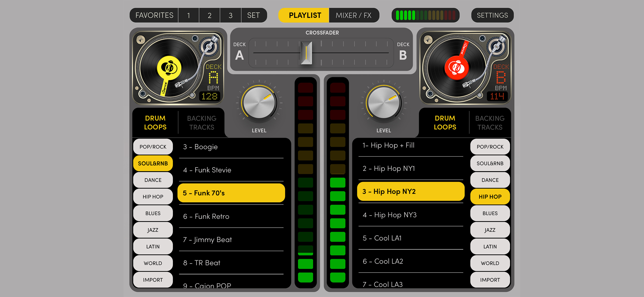
Task: Click the Deck B vertical level meter
Action: (x=337, y=183)
